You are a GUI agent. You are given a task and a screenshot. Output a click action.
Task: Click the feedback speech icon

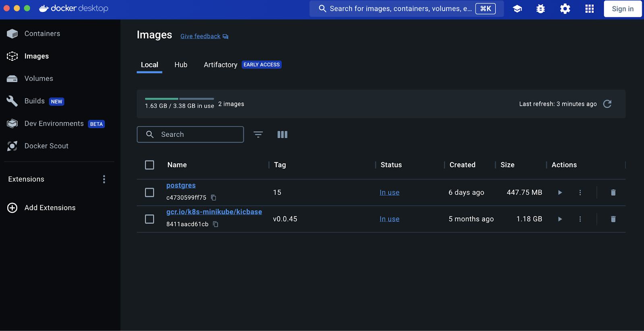point(225,37)
